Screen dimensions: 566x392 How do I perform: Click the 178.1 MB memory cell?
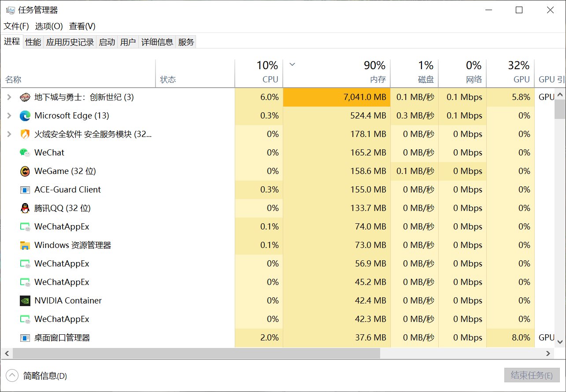[x=337, y=134]
